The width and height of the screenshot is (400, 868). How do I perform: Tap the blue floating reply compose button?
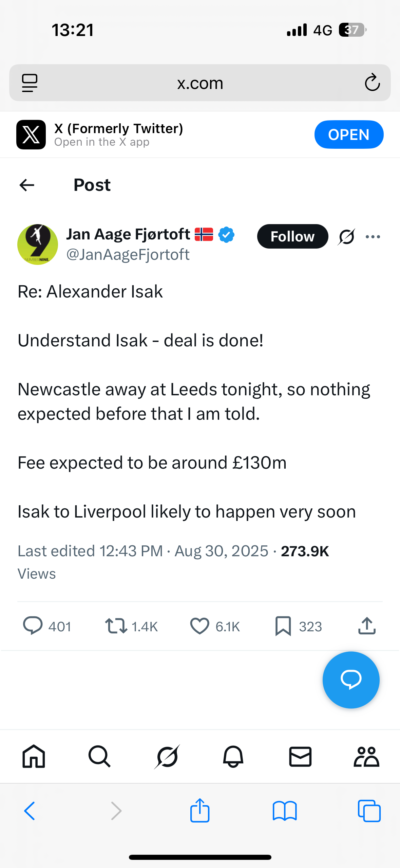pos(351,680)
